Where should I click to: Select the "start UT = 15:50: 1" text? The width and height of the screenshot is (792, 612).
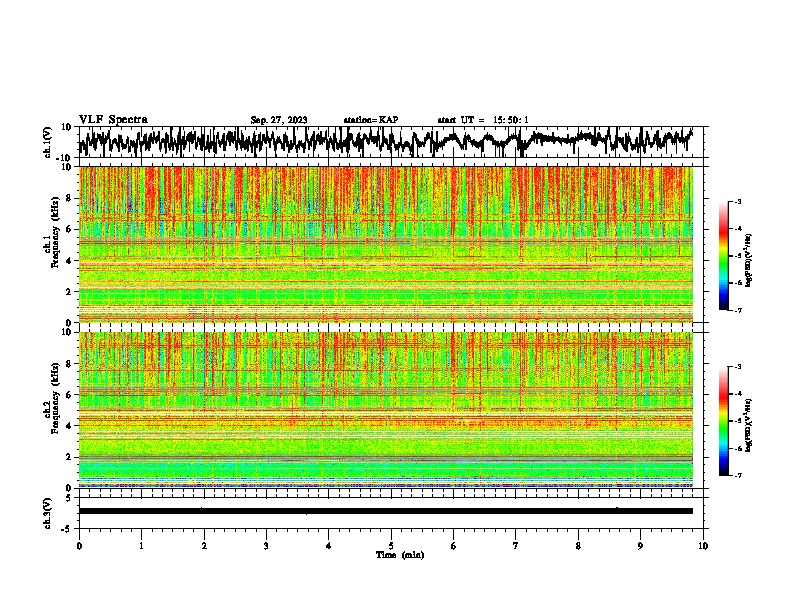[483, 120]
